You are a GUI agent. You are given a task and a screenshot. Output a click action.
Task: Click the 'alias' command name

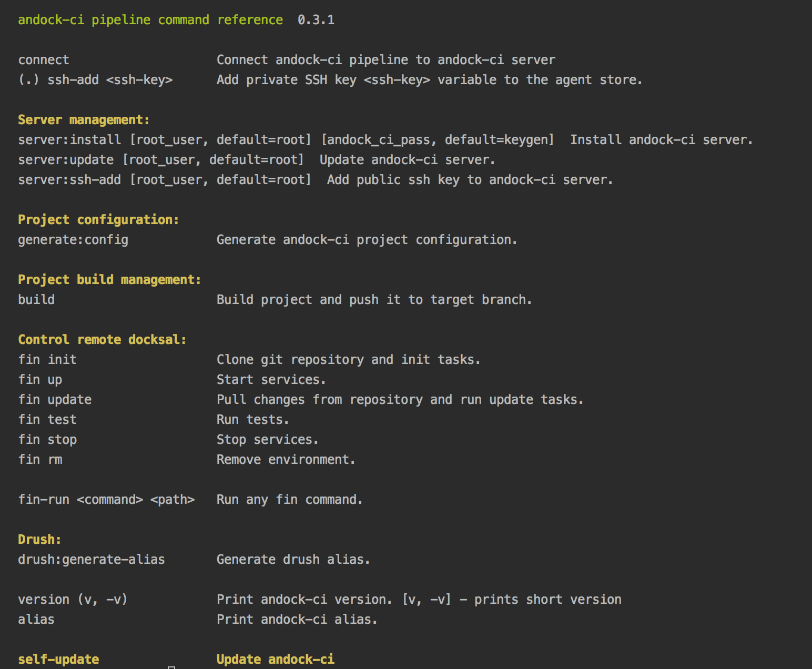coord(36,620)
